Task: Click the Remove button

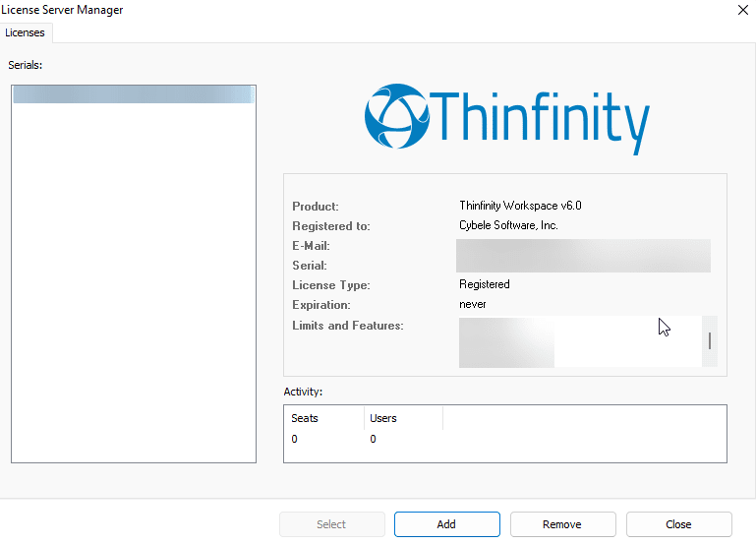Action: tap(562, 524)
